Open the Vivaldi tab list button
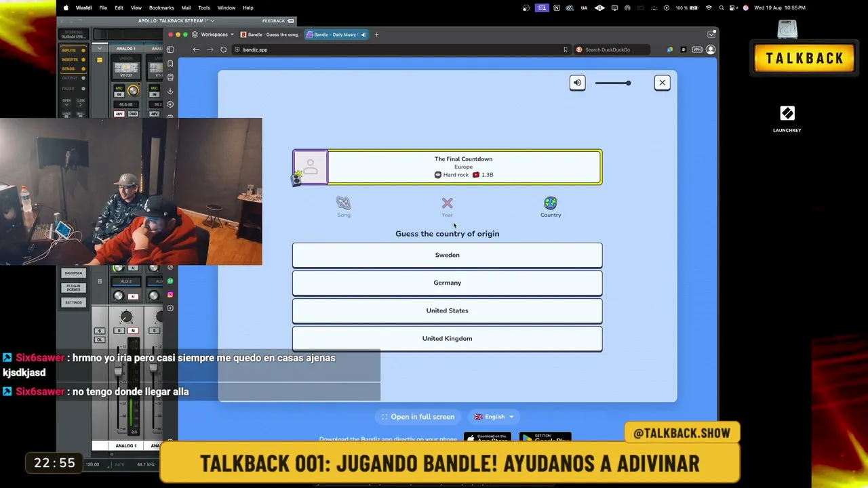This screenshot has width=868, height=488. [711, 35]
